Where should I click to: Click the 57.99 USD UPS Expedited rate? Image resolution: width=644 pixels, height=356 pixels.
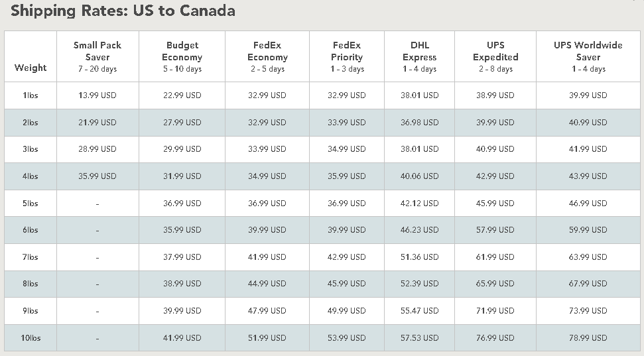495,230
